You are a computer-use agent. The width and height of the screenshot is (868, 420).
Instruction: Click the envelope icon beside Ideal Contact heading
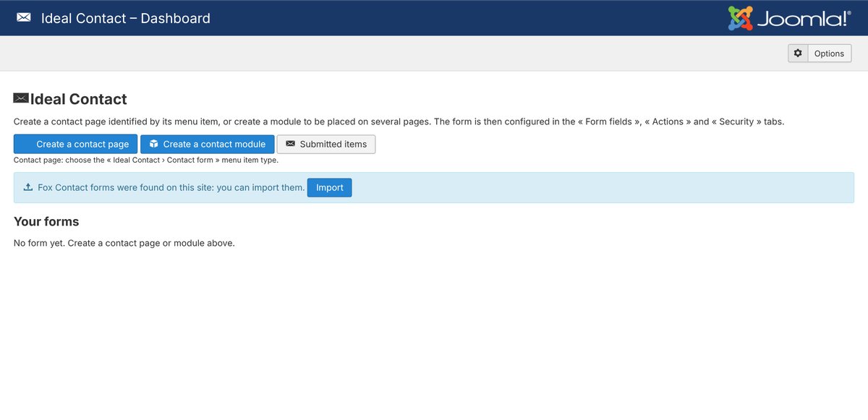tap(21, 98)
